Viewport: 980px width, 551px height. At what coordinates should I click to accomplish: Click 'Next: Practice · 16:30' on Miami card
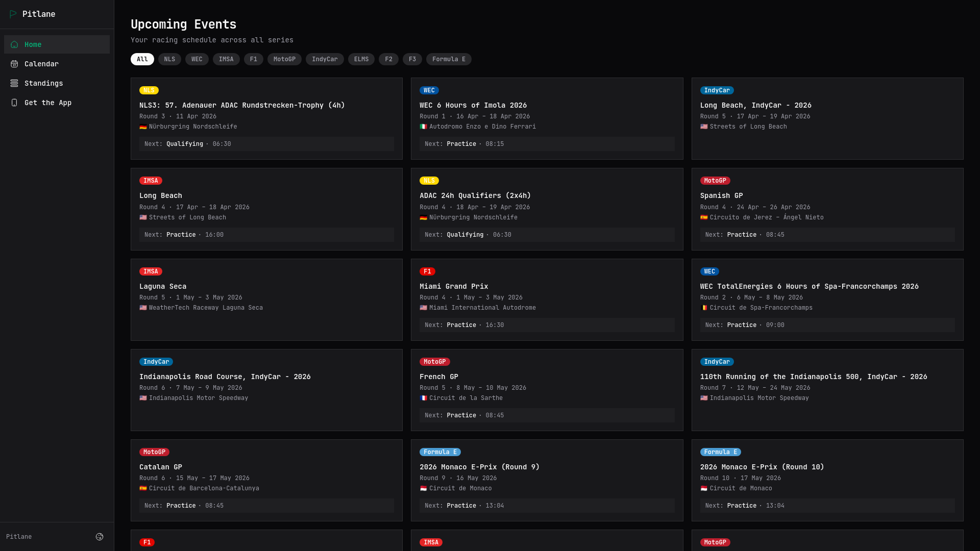[x=547, y=325]
